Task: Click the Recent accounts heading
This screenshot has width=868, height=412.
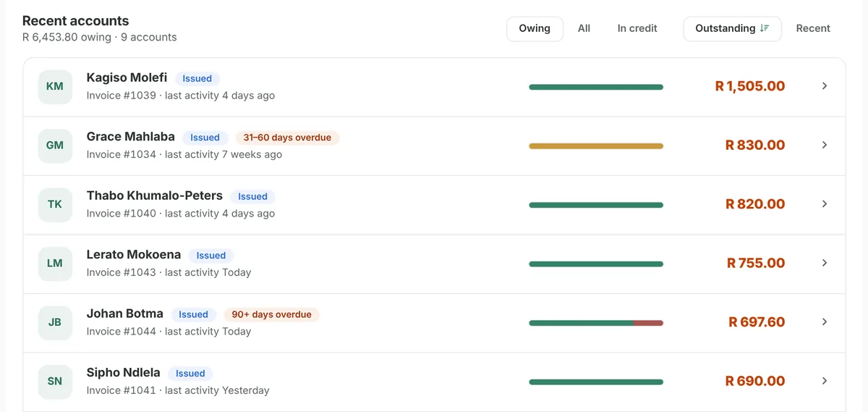Action: pos(76,21)
